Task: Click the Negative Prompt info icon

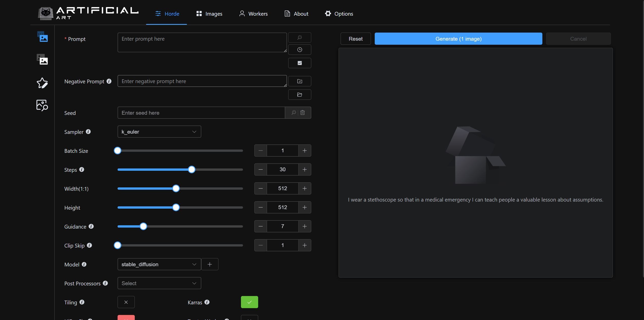Action: (x=109, y=81)
